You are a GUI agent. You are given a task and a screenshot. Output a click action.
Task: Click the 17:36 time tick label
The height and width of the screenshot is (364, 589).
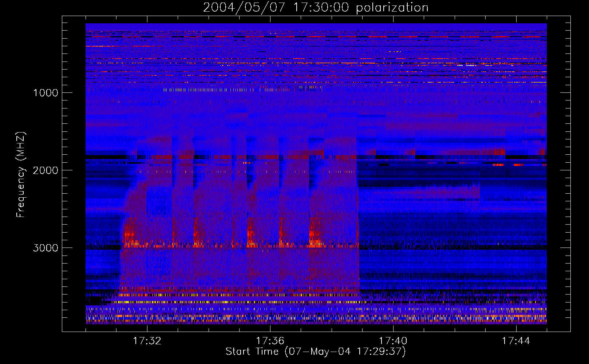click(270, 341)
